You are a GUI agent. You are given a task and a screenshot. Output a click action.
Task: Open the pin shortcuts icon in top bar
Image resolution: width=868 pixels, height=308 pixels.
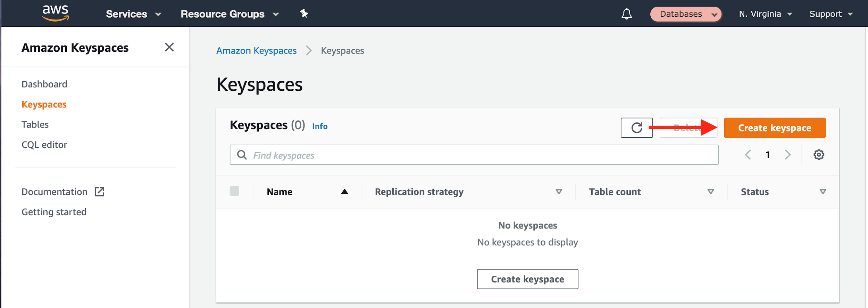pos(304,14)
